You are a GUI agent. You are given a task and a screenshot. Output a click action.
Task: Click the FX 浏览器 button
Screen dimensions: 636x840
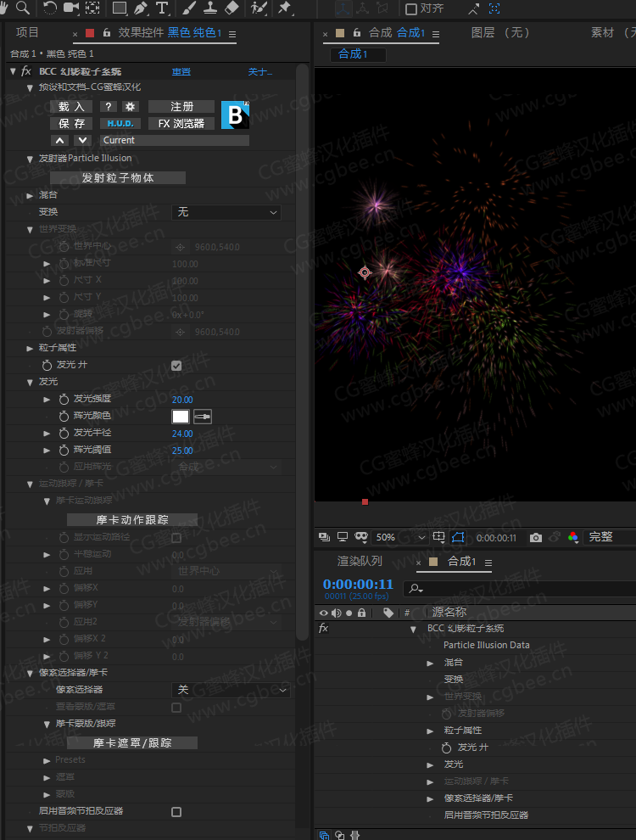(x=181, y=124)
